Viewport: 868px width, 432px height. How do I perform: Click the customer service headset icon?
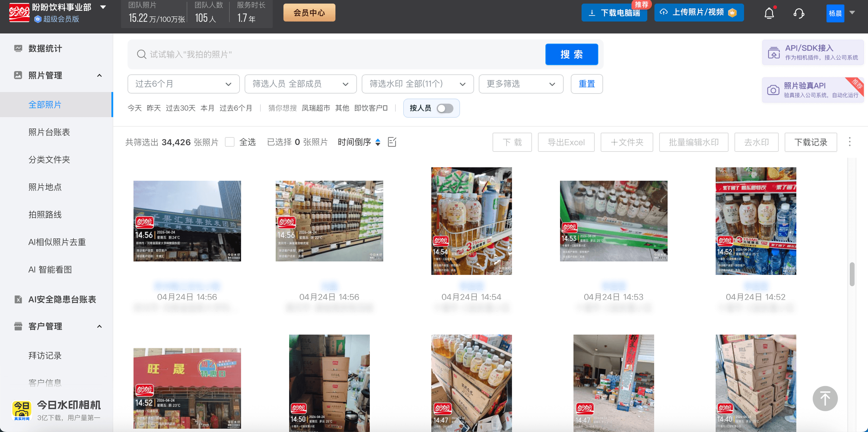(799, 13)
